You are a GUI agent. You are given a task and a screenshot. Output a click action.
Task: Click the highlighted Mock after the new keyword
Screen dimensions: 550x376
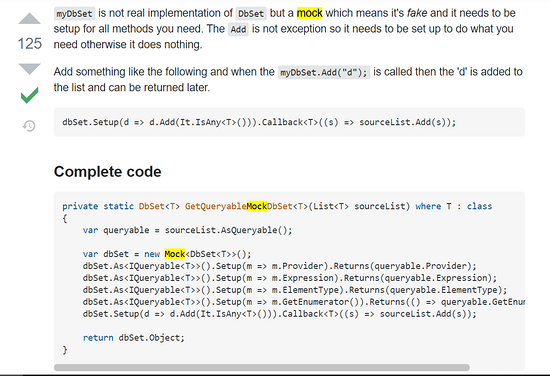click(175, 254)
